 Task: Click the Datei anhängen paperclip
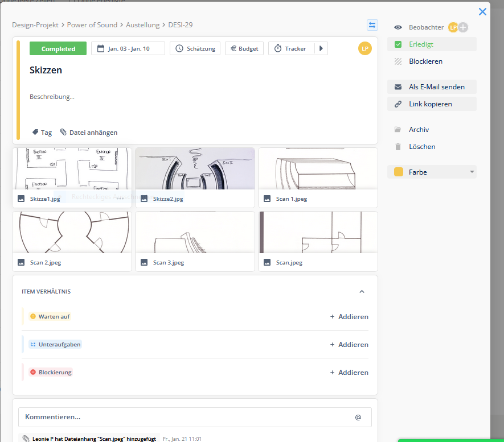click(x=64, y=133)
